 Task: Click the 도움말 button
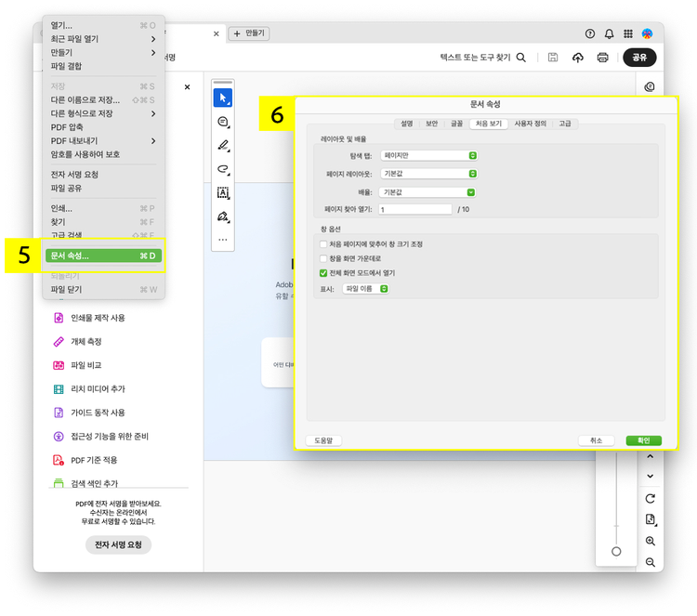pos(323,440)
